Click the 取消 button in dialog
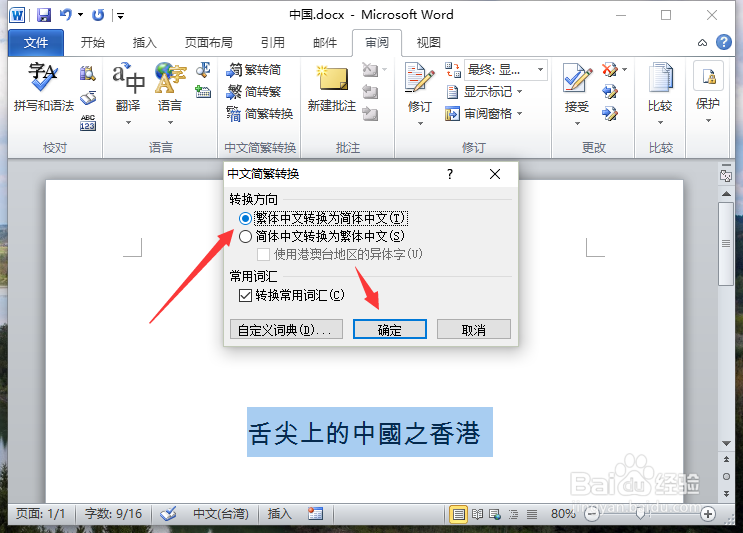Screen dimensions: 743x533 474,329
